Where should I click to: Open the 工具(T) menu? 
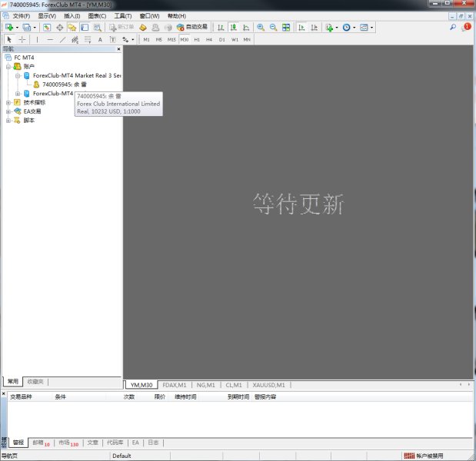pyautogui.click(x=122, y=16)
